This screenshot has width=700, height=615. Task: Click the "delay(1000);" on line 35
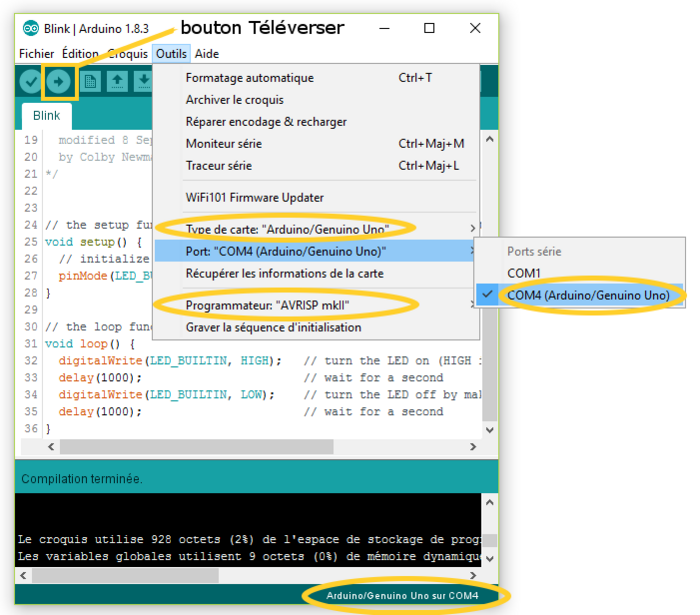coord(100,412)
